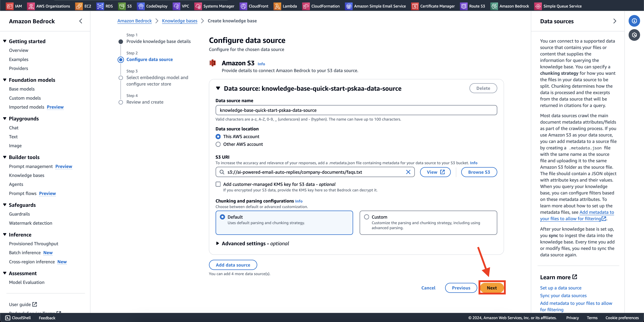Edit the Data source name field
This screenshot has height=322, width=644.
coord(356,110)
